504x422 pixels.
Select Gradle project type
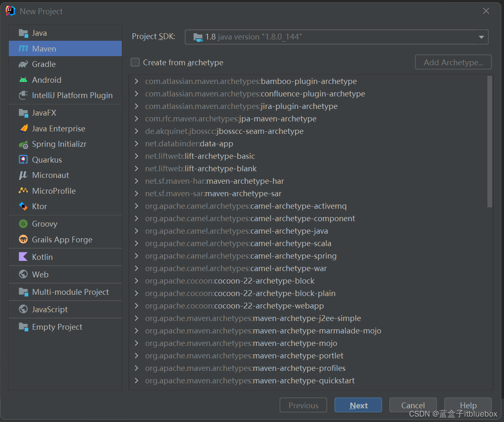(65, 64)
